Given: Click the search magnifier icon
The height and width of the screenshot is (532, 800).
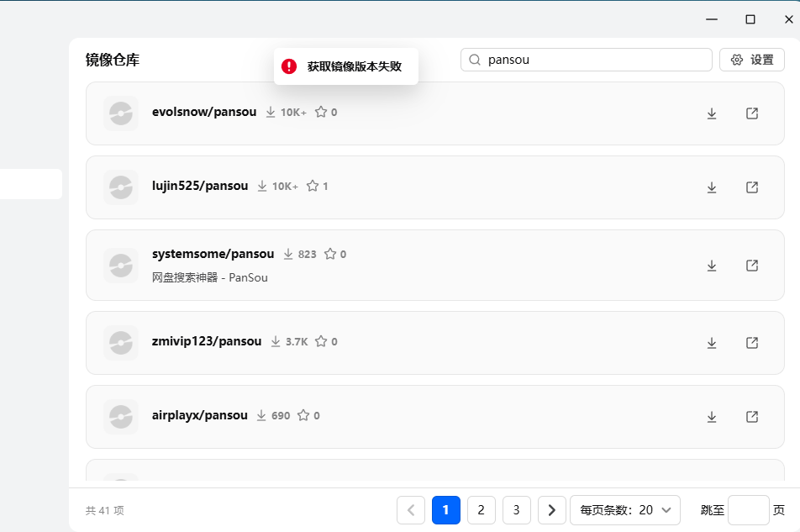Looking at the screenshot, I should point(475,60).
